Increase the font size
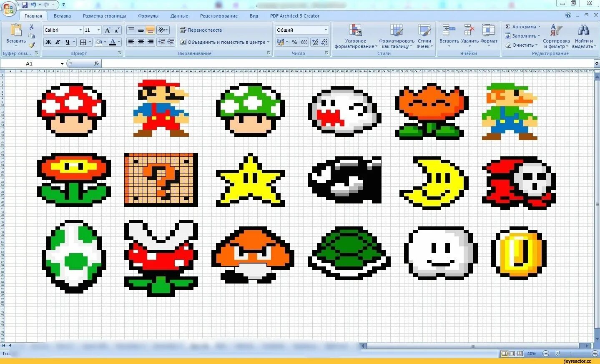Viewport: 600px width, 364px height. coord(108,30)
